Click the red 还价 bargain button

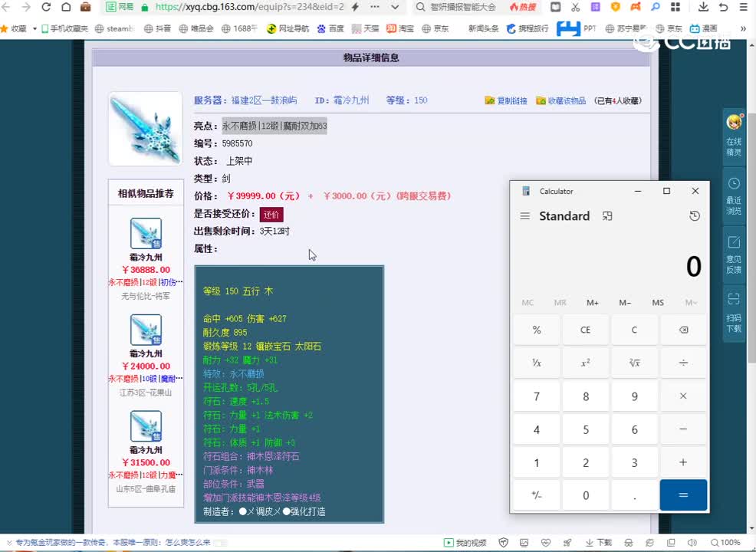[271, 215]
